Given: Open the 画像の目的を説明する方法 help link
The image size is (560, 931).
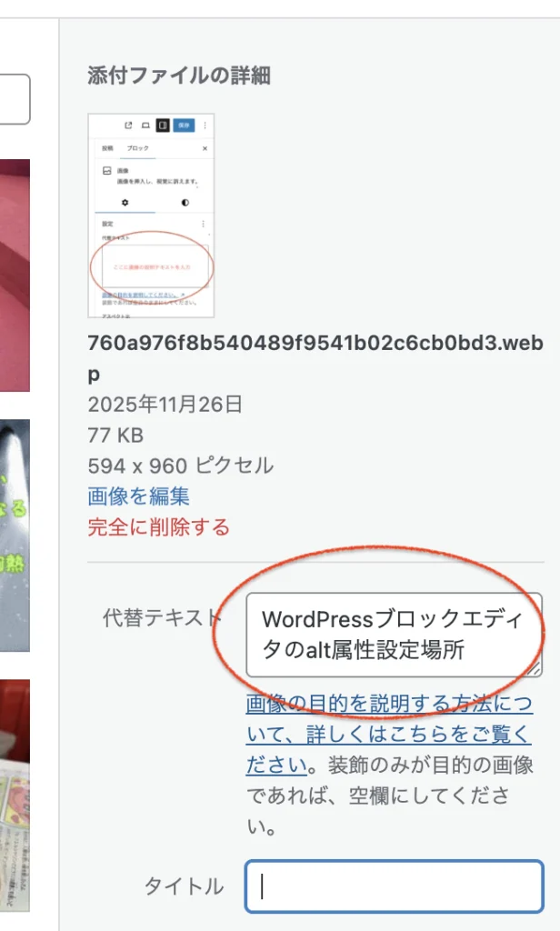Looking at the screenshot, I should [x=389, y=734].
